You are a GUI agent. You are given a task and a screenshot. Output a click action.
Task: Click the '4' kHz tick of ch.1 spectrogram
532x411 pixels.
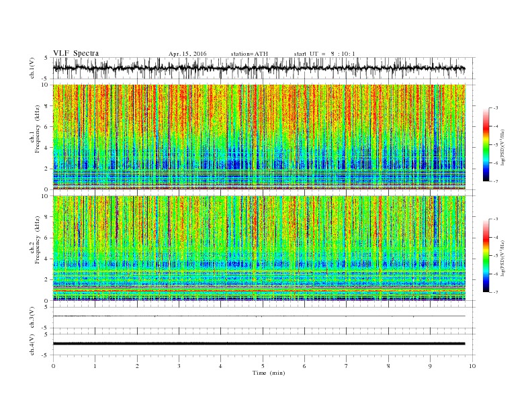(47, 148)
